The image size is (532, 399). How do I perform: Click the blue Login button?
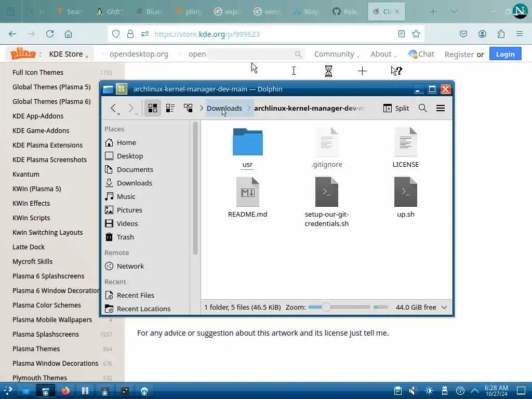[x=505, y=54]
